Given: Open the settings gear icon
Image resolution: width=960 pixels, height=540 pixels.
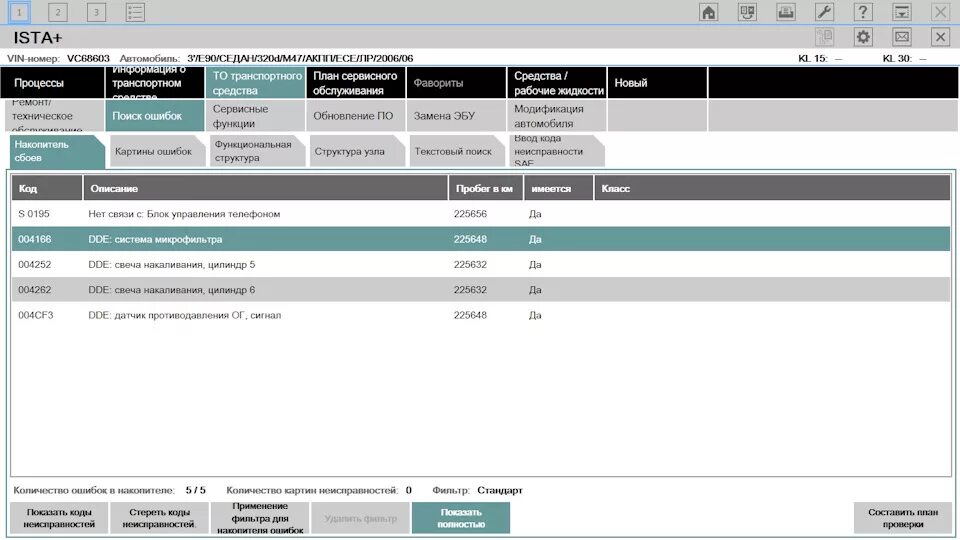Looking at the screenshot, I should tap(863, 37).
